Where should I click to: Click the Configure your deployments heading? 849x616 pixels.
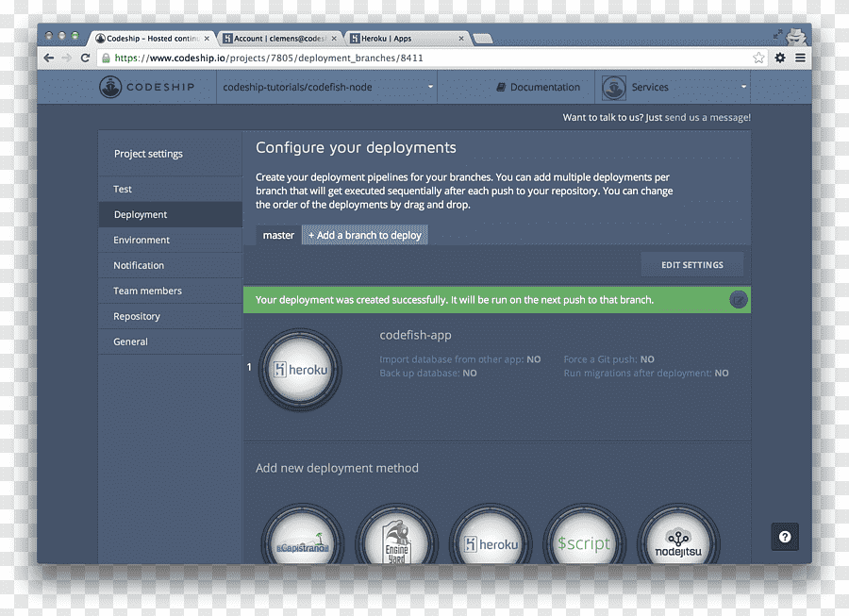coord(356,148)
